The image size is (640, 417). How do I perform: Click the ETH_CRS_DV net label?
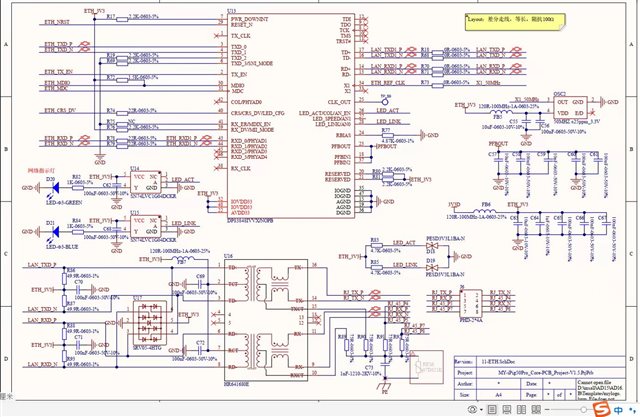60,111
